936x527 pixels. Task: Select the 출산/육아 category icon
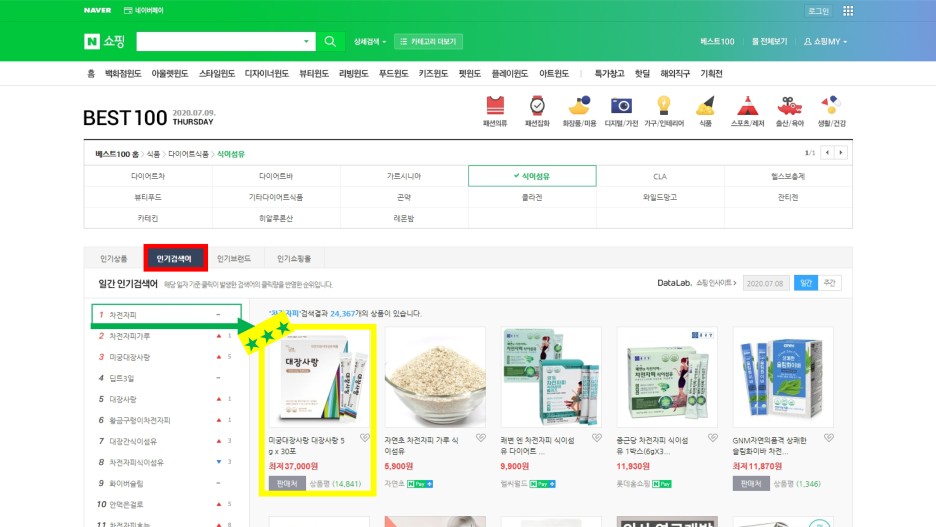[789, 106]
